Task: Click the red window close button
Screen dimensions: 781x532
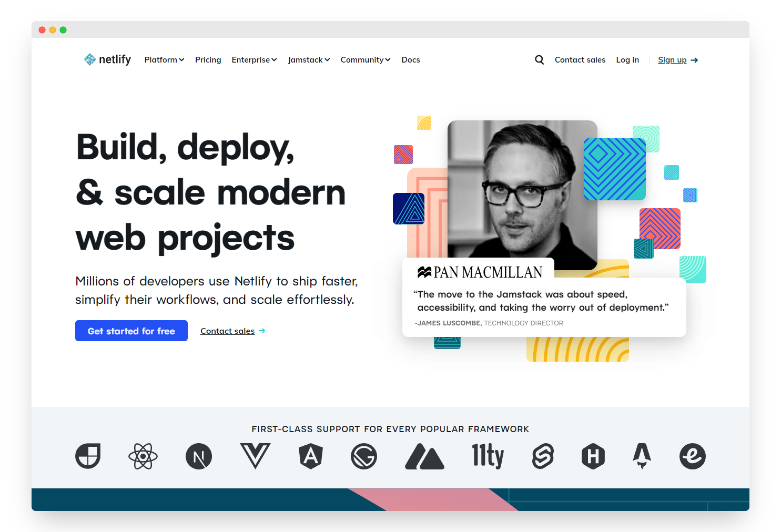Action: pos(42,30)
